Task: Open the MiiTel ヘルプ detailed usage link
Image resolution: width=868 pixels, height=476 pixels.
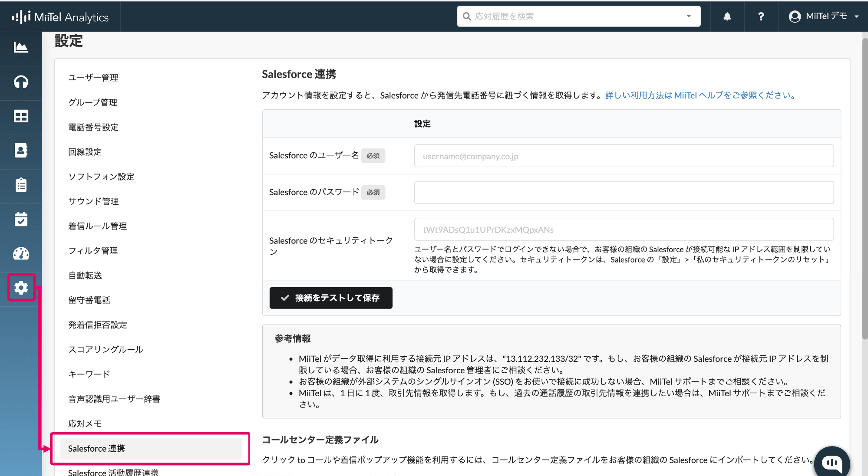Action: pos(701,95)
